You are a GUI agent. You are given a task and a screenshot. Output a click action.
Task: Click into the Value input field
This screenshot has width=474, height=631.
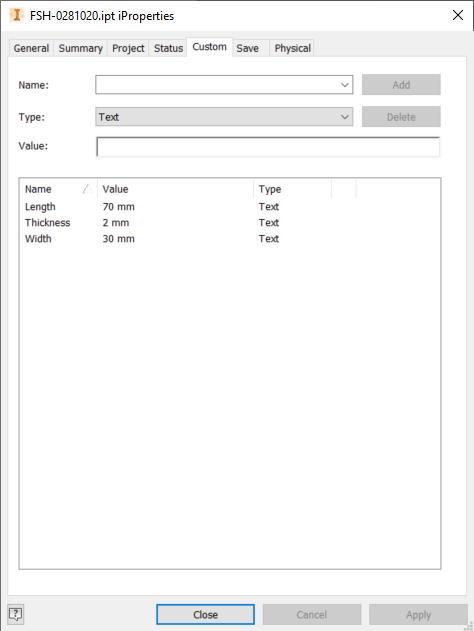pos(268,146)
